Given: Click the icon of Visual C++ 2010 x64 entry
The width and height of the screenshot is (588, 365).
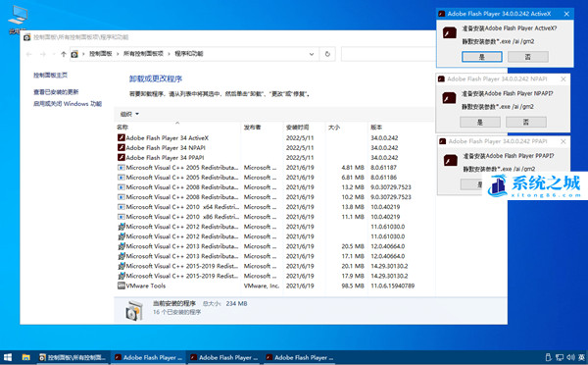Looking at the screenshot, I should (122, 207).
